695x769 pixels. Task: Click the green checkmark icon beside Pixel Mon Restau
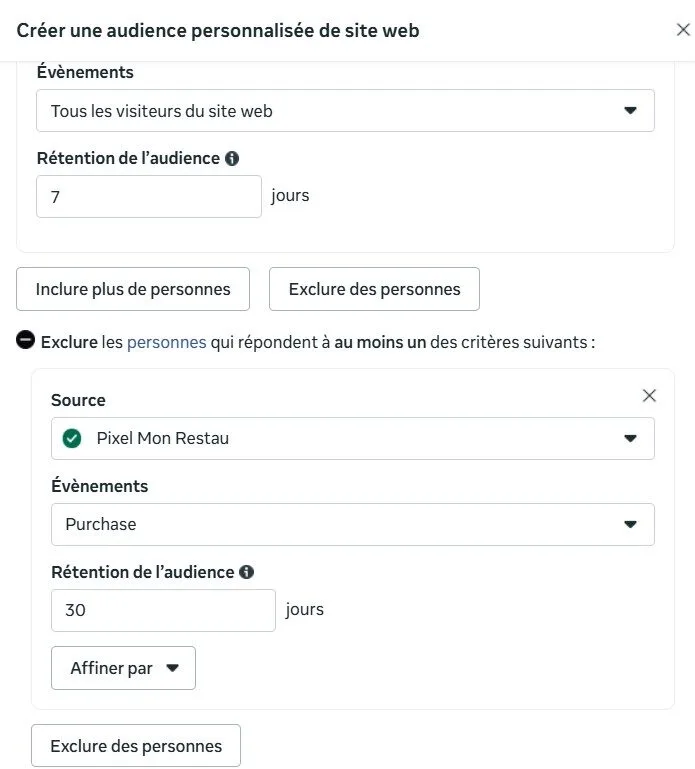[72, 438]
